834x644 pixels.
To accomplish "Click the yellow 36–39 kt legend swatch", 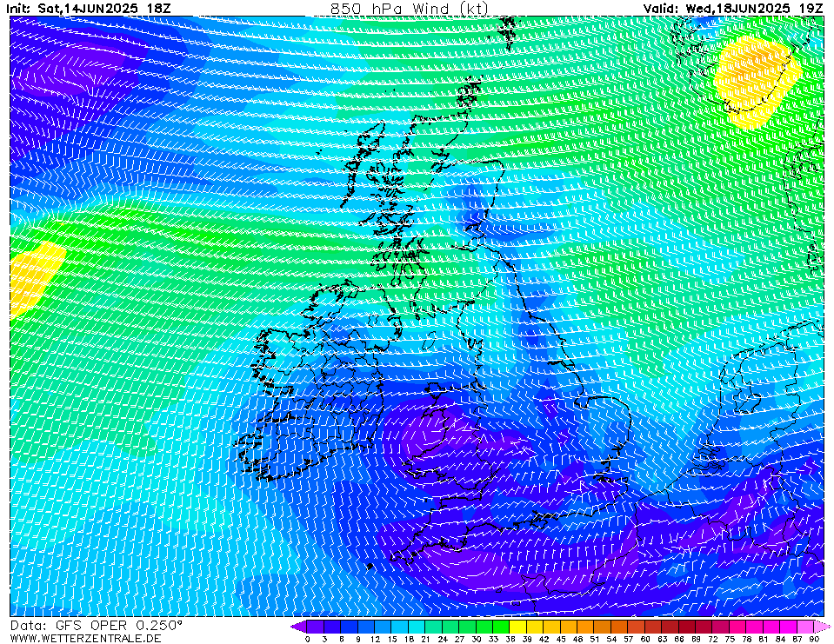I will 518,627.
